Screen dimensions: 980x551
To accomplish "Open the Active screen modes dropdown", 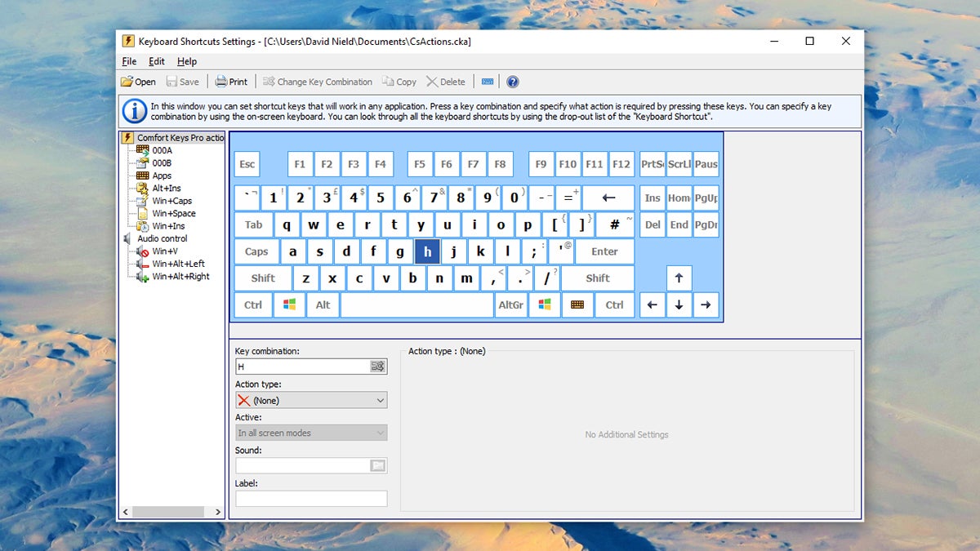I will [x=311, y=433].
